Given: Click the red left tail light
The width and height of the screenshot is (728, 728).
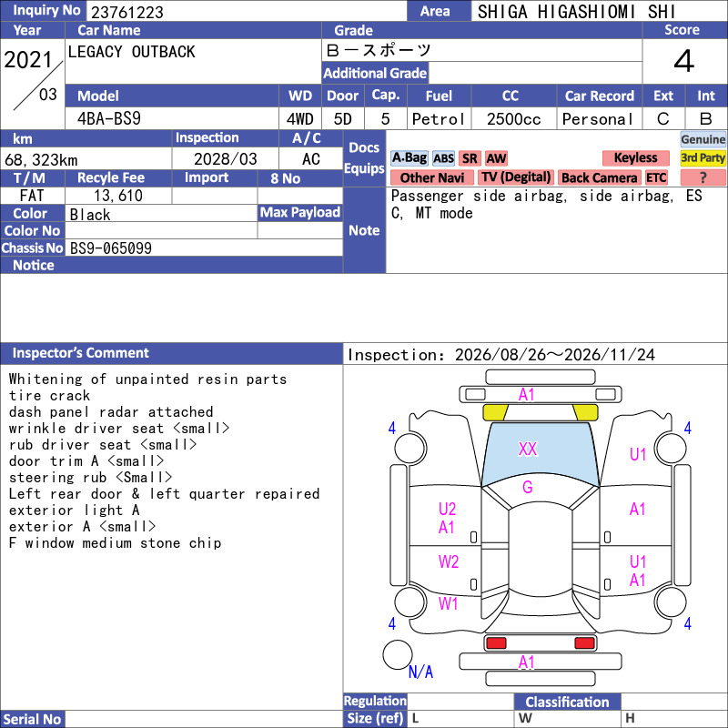Looking at the screenshot, I should pyautogui.click(x=495, y=643).
